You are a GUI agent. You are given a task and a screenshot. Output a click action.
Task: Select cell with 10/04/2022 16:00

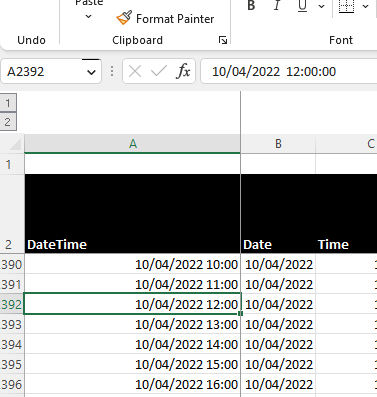coord(132,384)
